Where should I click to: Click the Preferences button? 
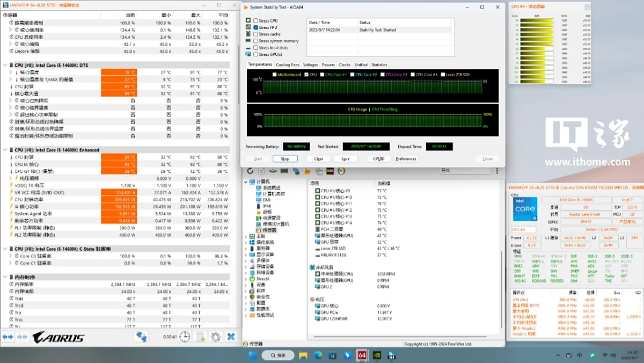pyautogui.click(x=406, y=159)
